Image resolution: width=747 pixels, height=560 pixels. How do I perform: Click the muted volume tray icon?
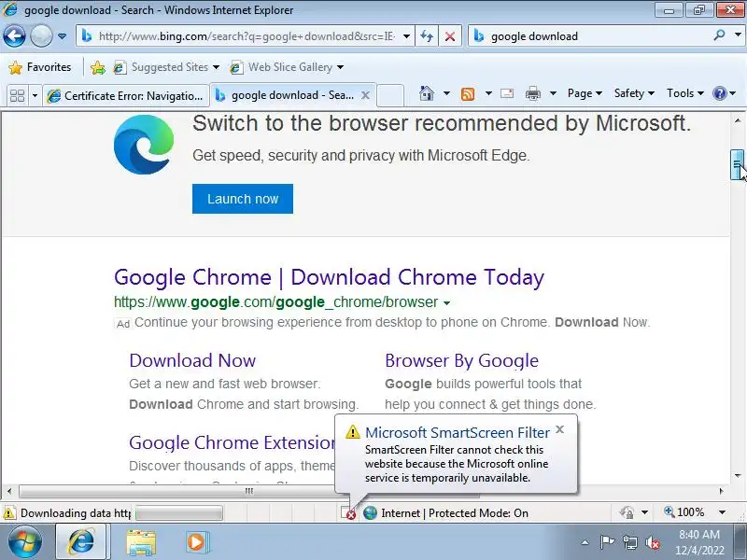[x=652, y=542]
